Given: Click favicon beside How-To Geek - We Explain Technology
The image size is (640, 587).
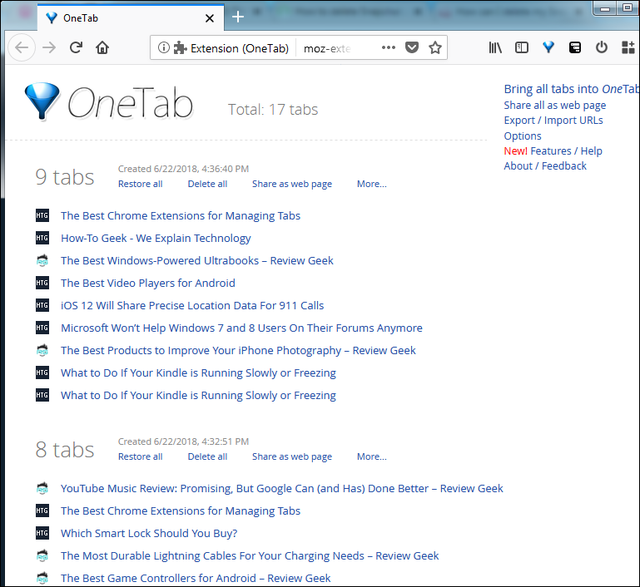Looking at the screenshot, I should 42,238.
